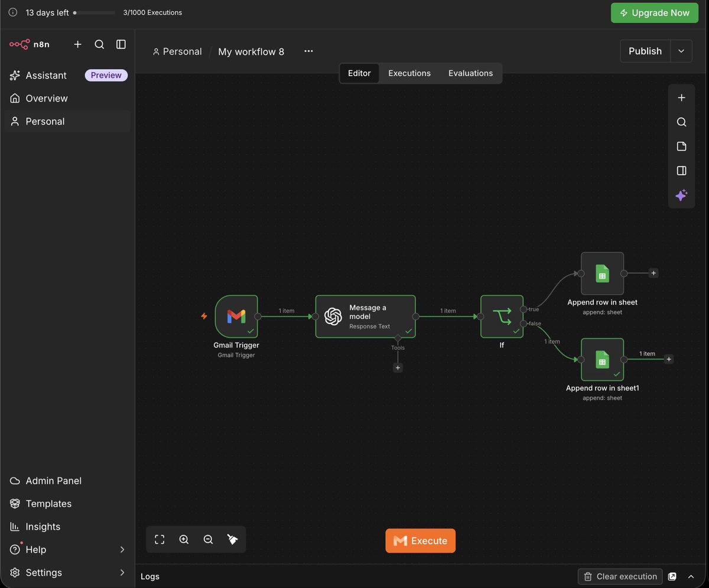
Task: Open node search with the canvas magnifier
Action: click(681, 122)
